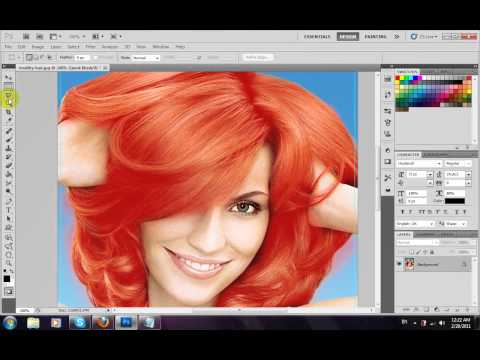Open the font style dropdown showing Regular
480x360 pixels.
coord(458,164)
